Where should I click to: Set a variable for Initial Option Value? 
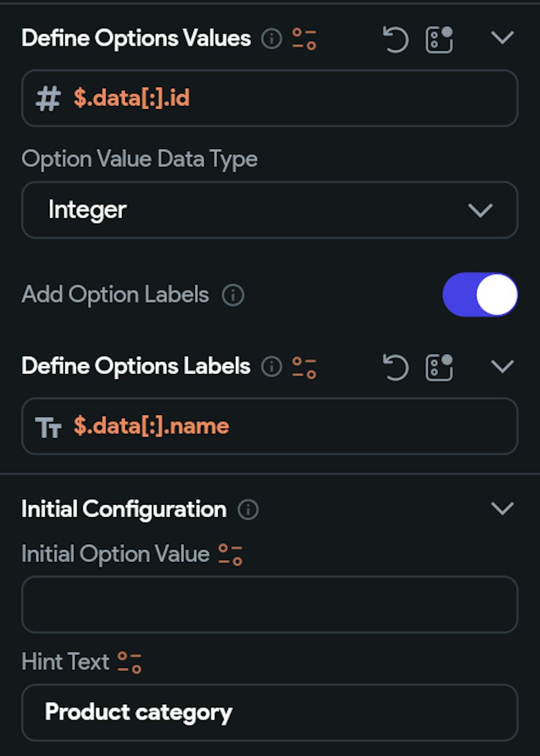[x=231, y=553]
